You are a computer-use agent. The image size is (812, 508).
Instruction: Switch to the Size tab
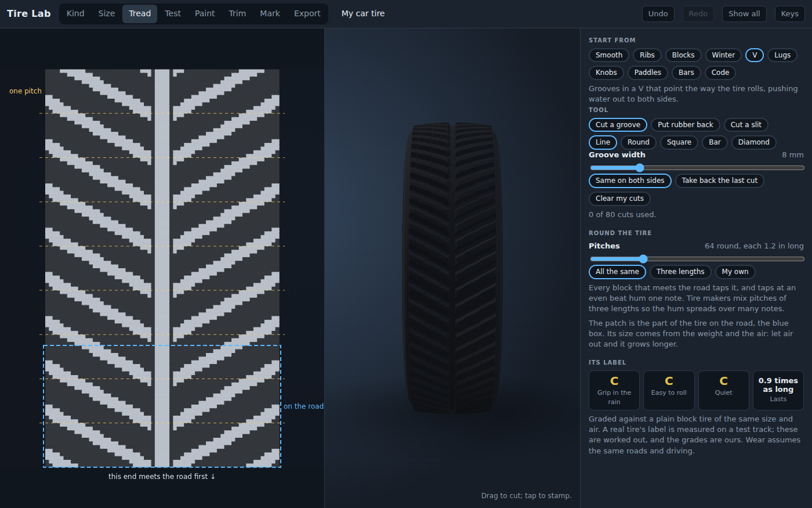pos(107,13)
